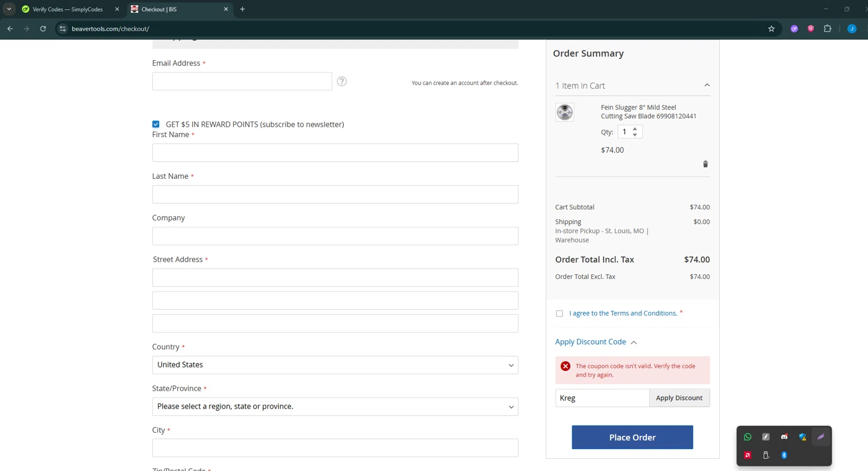The image size is (868, 471).
Task: Open a new browser tab
Action: (x=242, y=9)
